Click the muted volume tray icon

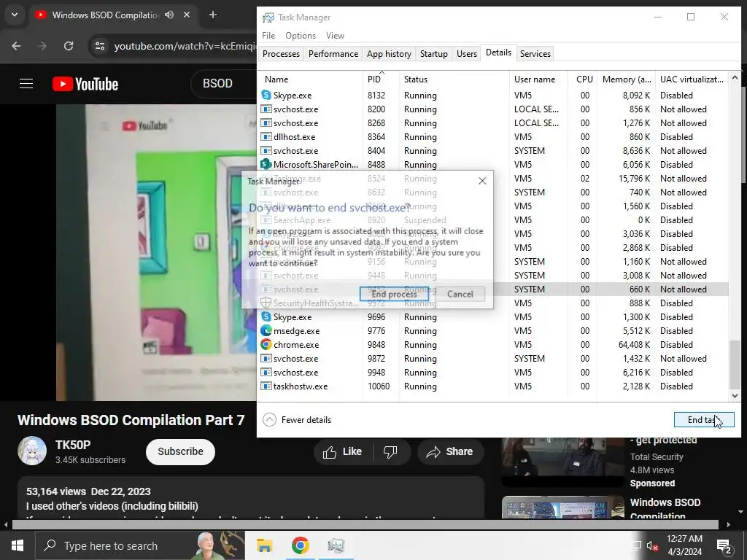tap(652, 545)
